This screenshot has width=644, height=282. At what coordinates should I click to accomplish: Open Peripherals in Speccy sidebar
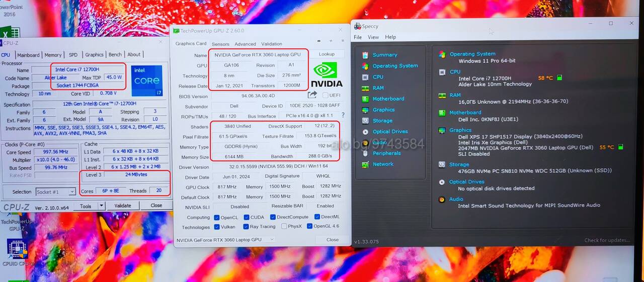(x=387, y=154)
